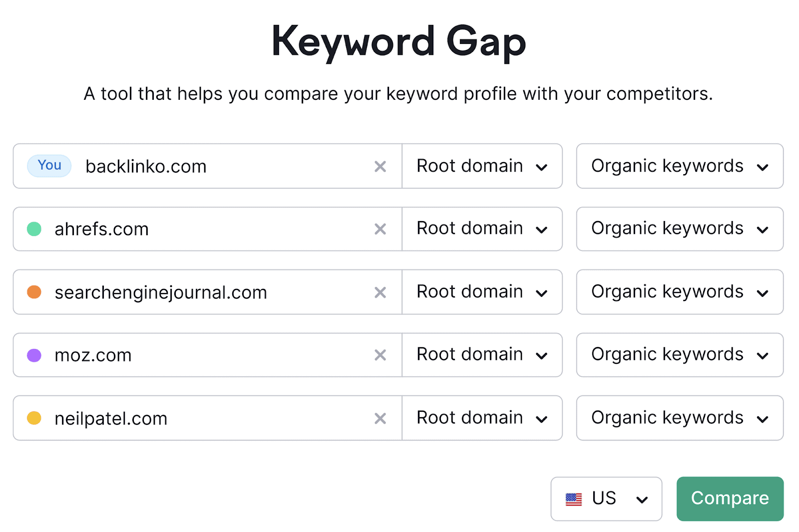Click the 'You' badge on first row
Image resolution: width=799 pixels, height=532 pixels.
(x=49, y=166)
